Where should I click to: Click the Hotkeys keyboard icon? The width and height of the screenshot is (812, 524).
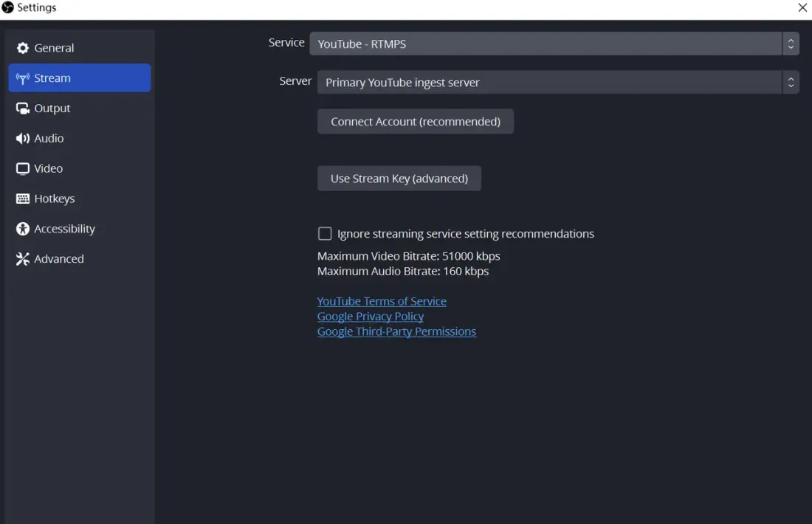pyautogui.click(x=22, y=199)
